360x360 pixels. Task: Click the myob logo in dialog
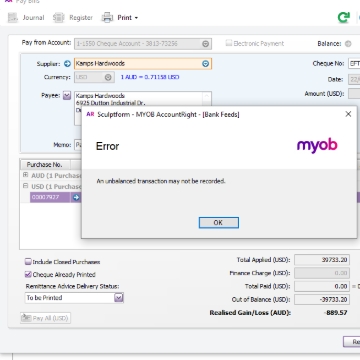tap(317, 146)
